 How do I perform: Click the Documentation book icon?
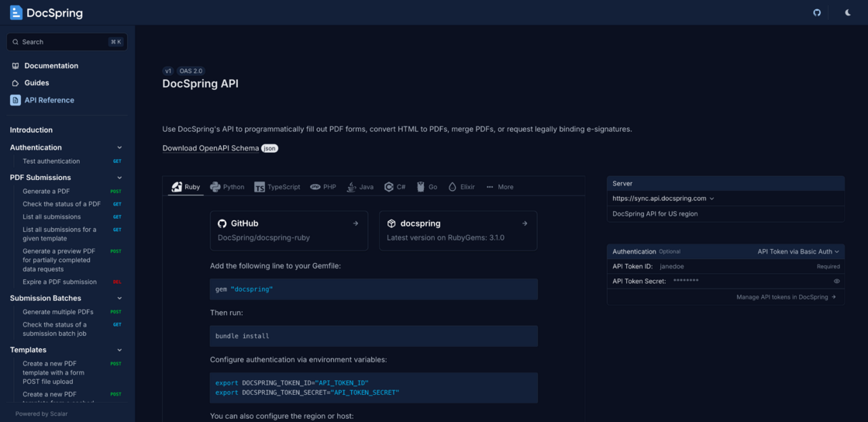coord(15,66)
